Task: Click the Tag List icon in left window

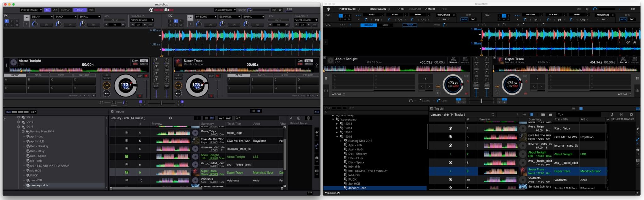Action: (112, 111)
